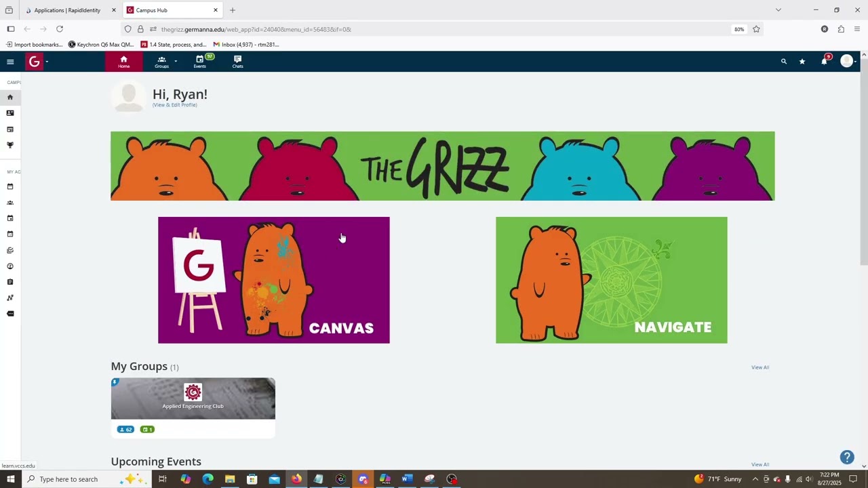The width and height of the screenshot is (868, 488).
Task: Open favorites with the star icon
Action: point(802,62)
